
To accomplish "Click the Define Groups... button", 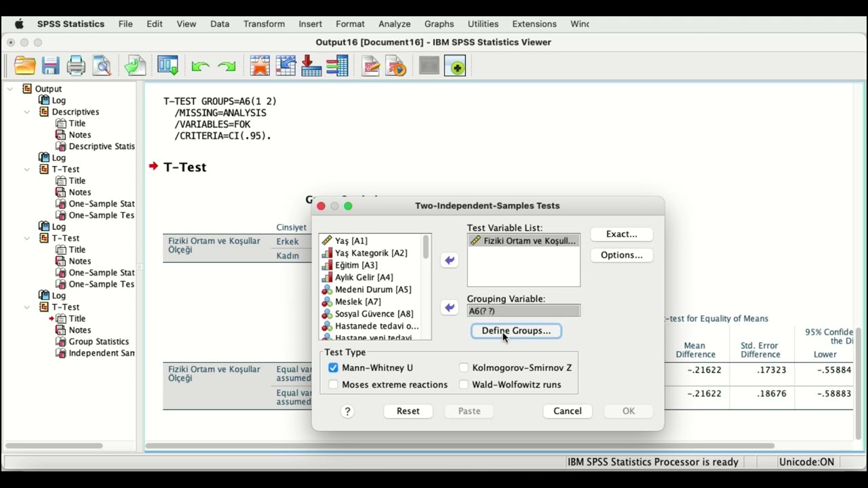I will pyautogui.click(x=516, y=331).
